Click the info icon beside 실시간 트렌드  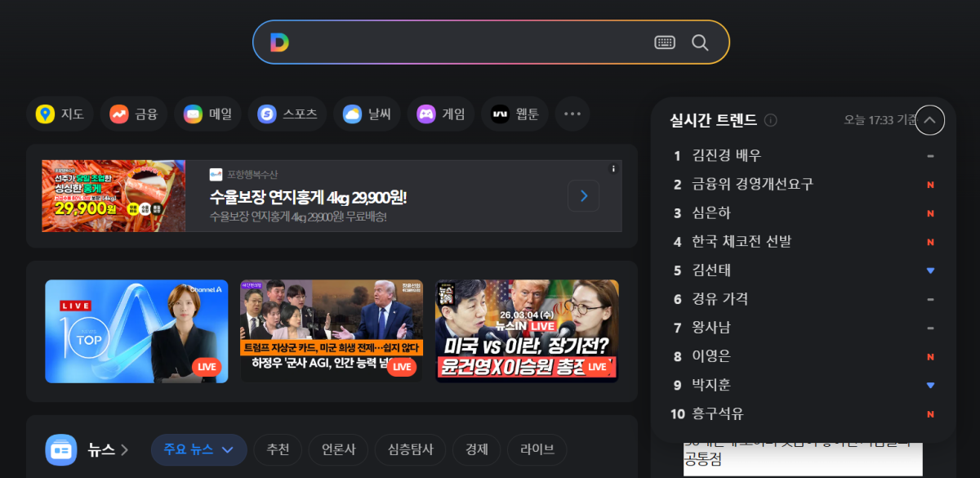pyautogui.click(x=770, y=120)
